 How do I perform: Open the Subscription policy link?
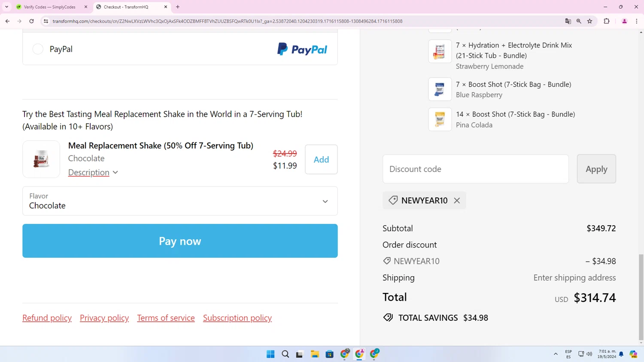(237, 318)
